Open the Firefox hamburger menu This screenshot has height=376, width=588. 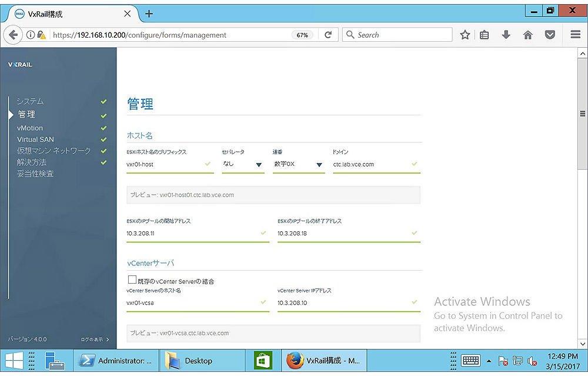pos(576,35)
